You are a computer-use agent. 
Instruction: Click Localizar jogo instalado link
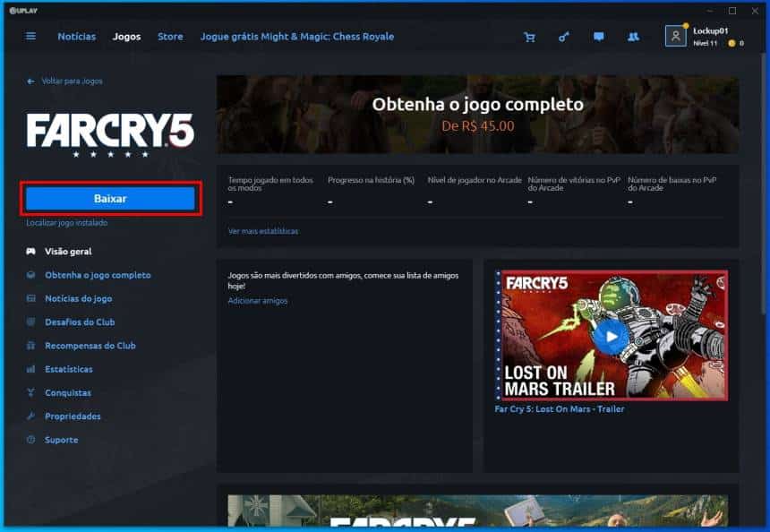(67, 222)
